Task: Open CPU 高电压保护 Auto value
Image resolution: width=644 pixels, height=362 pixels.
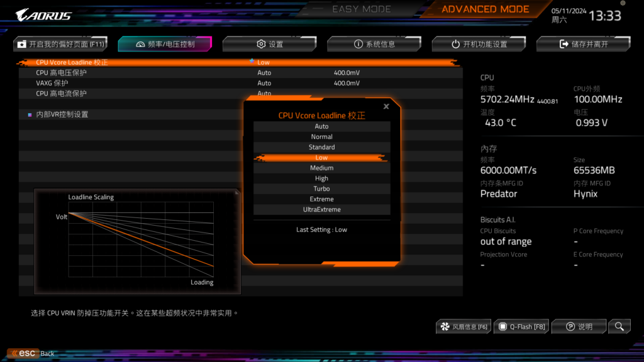Action: pyautogui.click(x=264, y=73)
